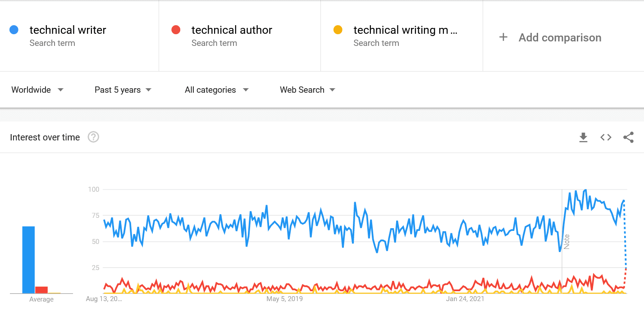This screenshot has height=320, width=644.
Task: Expand the All categories dropdown
Action: click(x=216, y=90)
